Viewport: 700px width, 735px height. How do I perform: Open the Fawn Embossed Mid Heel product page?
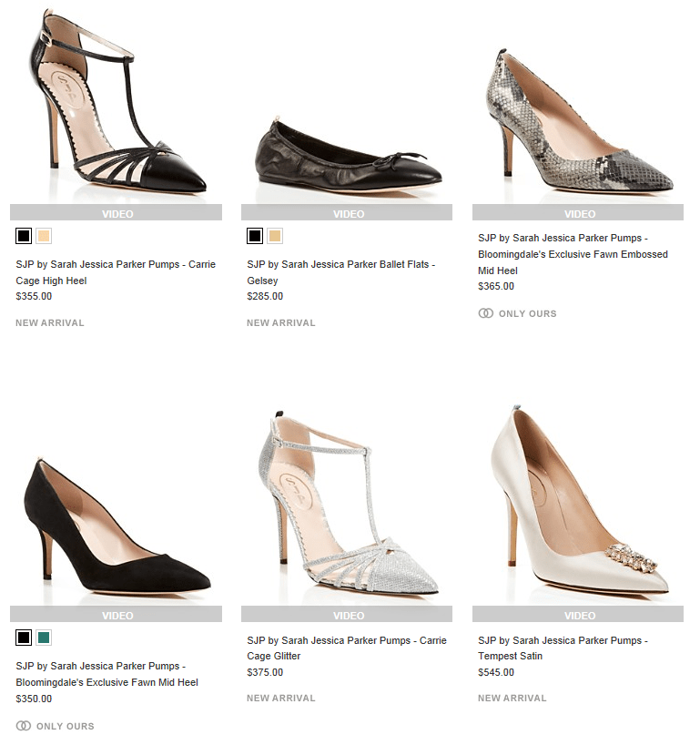click(573, 262)
